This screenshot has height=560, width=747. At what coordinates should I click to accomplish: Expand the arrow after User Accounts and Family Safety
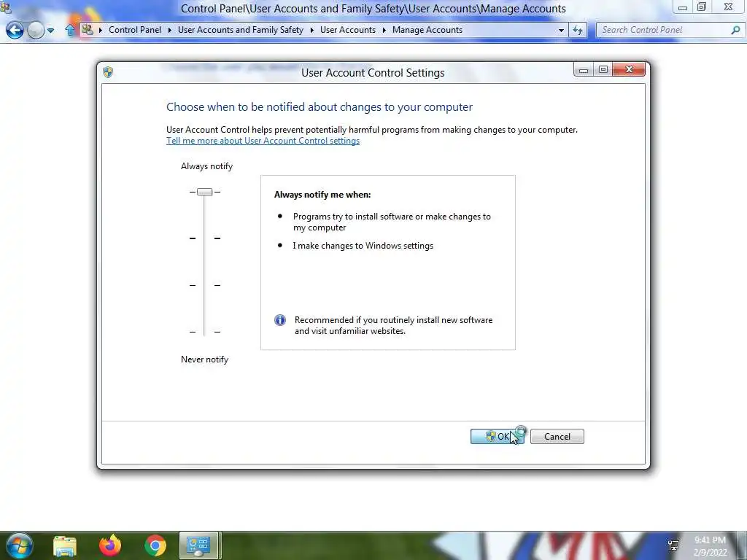[312, 30]
